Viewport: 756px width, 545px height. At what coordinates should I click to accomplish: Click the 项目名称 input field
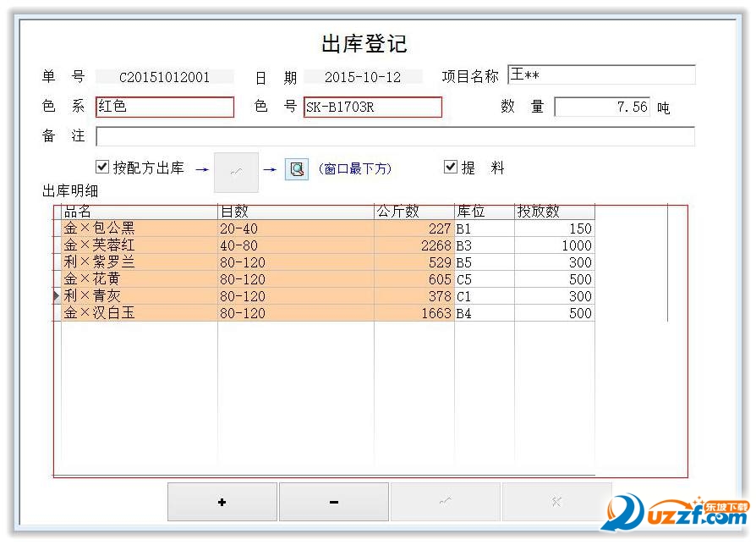(x=602, y=74)
